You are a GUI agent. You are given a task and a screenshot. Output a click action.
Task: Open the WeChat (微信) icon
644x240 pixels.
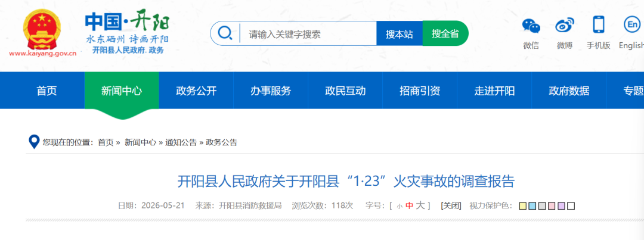pos(531,26)
